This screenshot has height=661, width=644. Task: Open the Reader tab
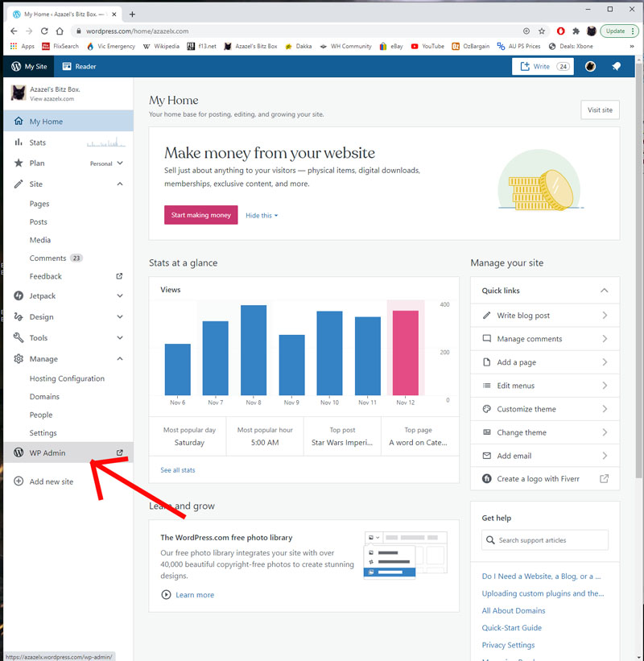pyautogui.click(x=79, y=67)
